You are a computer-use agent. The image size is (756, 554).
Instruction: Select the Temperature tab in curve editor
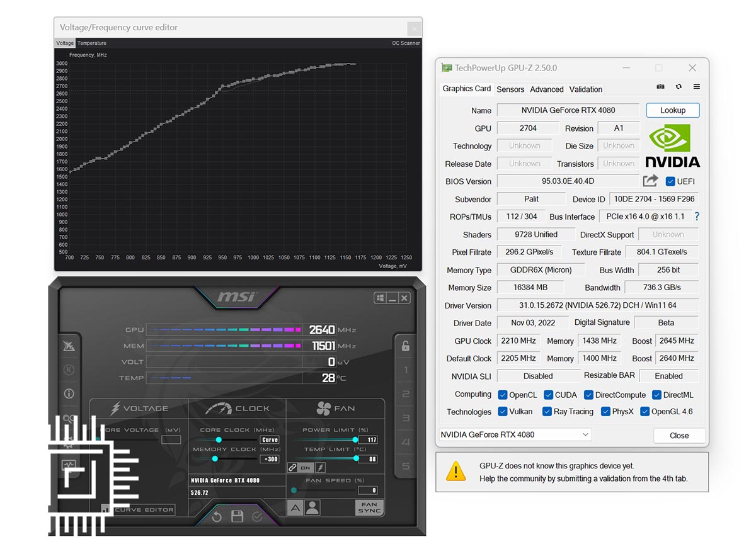coord(92,43)
